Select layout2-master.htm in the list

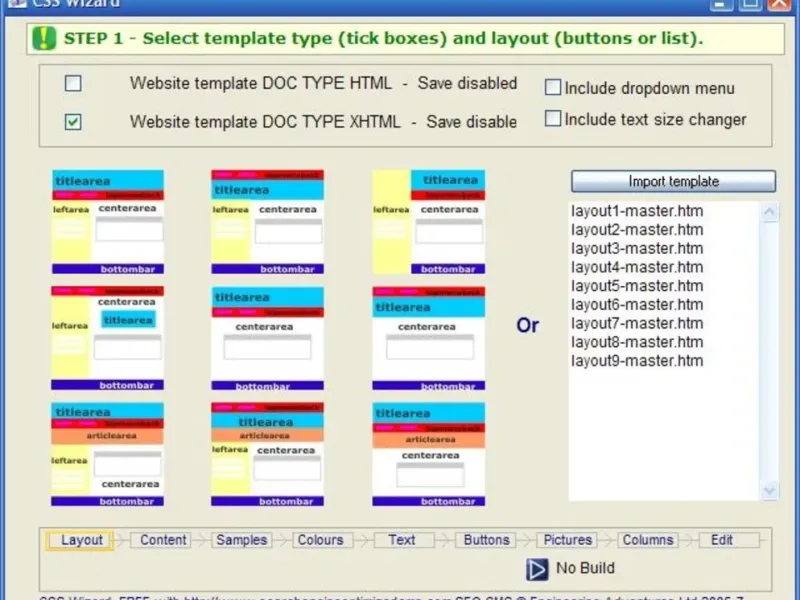[x=637, y=230]
